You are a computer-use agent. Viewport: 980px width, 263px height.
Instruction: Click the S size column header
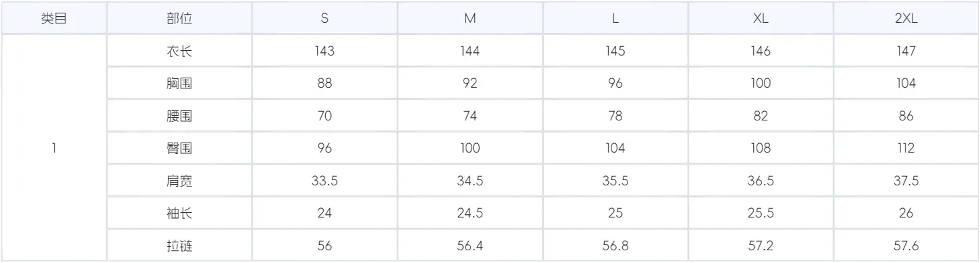tap(324, 19)
